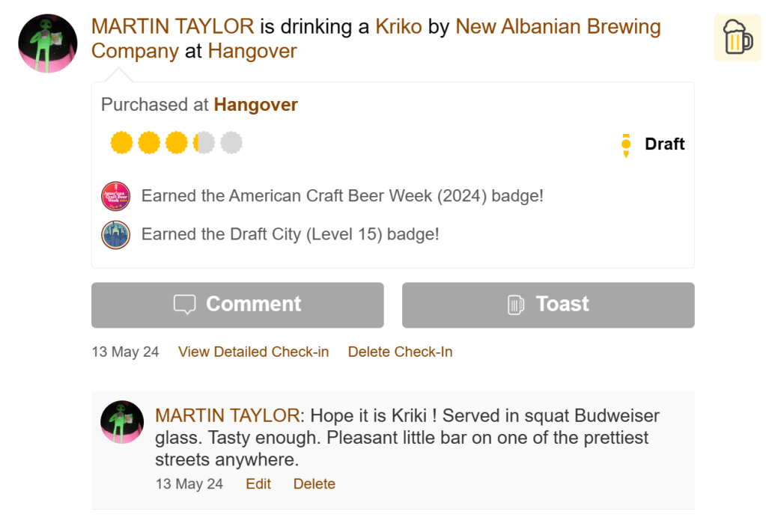This screenshot has height=532, width=766.
Task: Visit New Albanian Brewing Company page
Action: point(557,27)
